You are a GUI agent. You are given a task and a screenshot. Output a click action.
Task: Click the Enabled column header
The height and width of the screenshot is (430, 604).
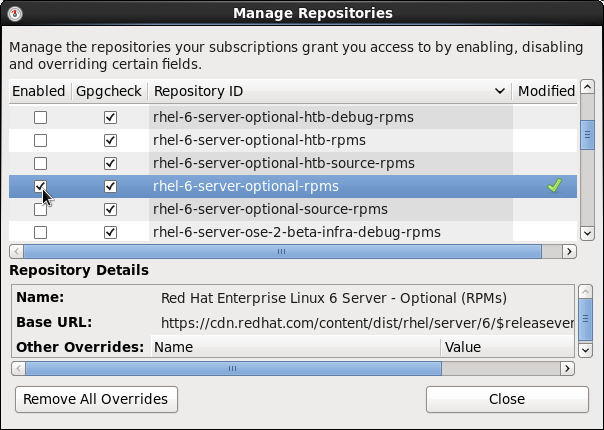39,91
